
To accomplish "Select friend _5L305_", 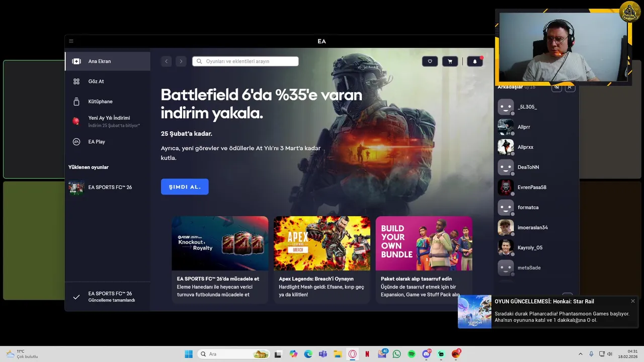I will pyautogui.click(x=536, y=107).
